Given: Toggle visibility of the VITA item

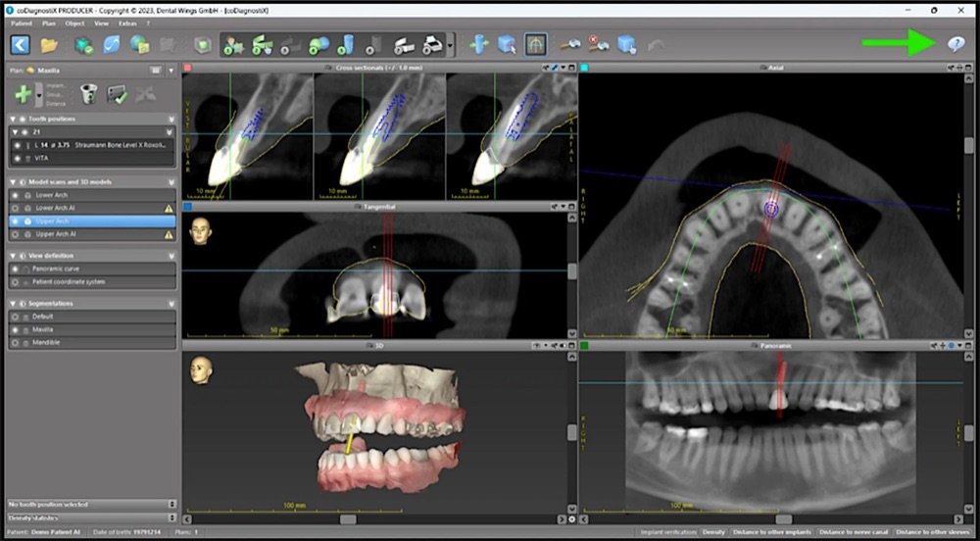Looking at the screenshot, I should pos(17,158).
